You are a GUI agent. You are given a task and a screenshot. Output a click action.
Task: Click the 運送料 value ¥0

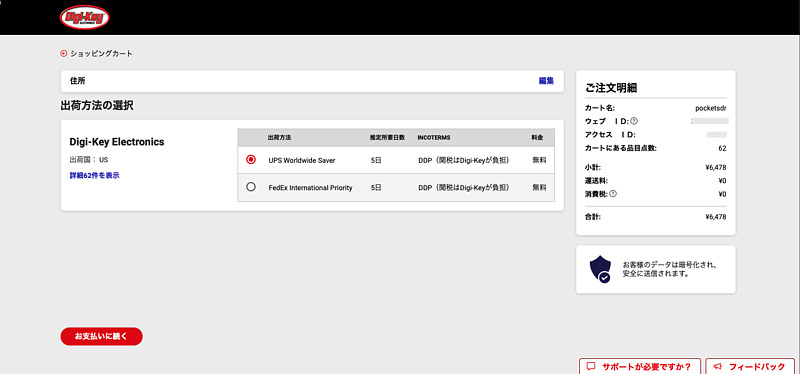722,181
